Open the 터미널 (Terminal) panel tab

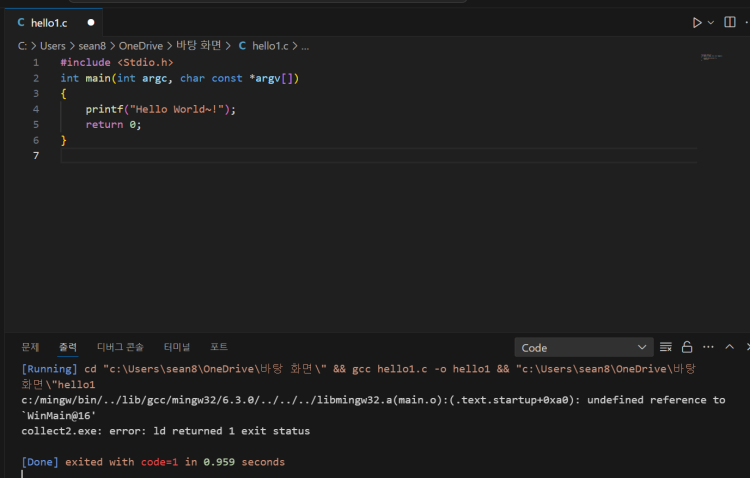[x=177, y=347]
